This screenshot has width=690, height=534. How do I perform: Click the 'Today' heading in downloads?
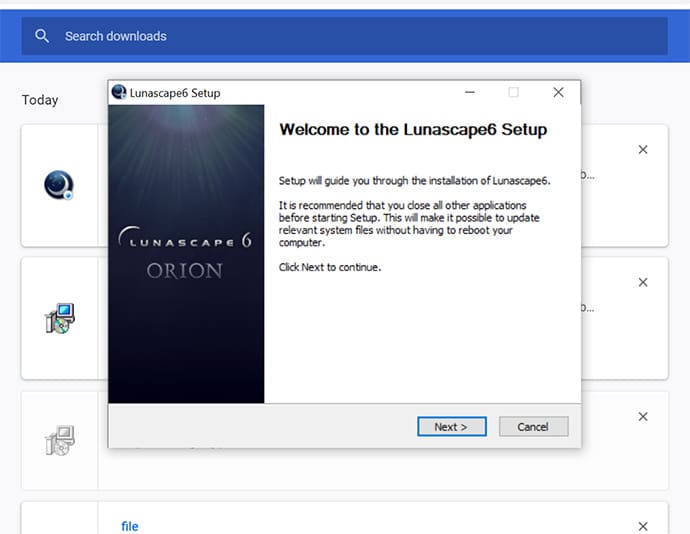40,100
